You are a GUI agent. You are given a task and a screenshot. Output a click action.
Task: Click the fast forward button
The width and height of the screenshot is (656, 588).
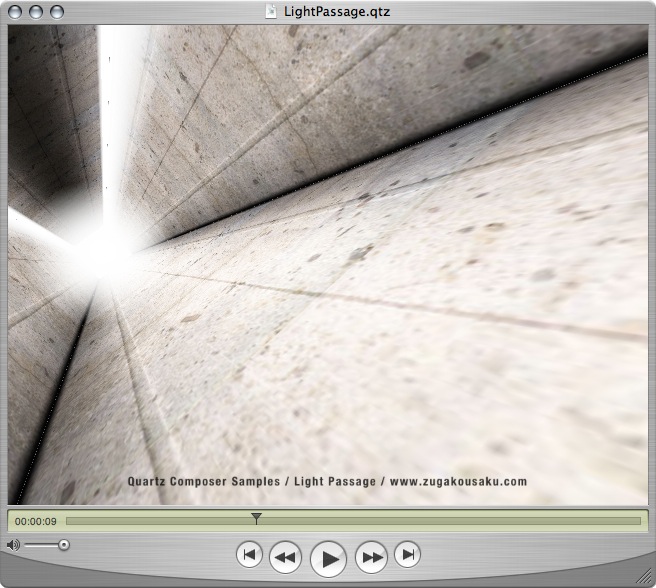pyautogui.click(x=372, y=557)
